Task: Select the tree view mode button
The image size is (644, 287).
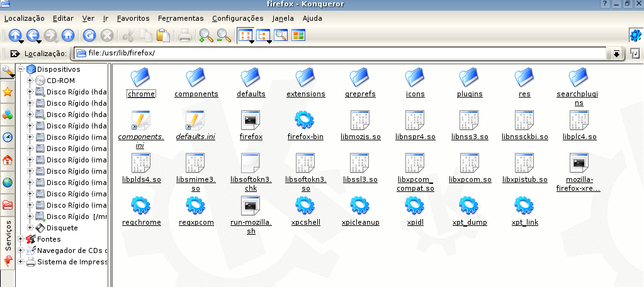Action: click(x=263, y=35)
